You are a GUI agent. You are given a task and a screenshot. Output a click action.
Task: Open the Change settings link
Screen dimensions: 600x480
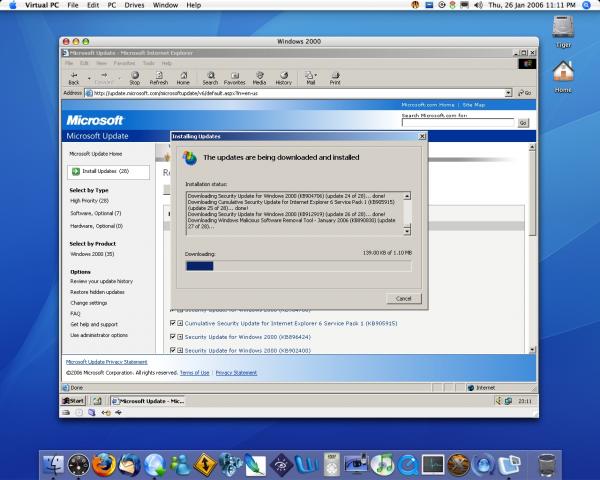coord(89,303)
